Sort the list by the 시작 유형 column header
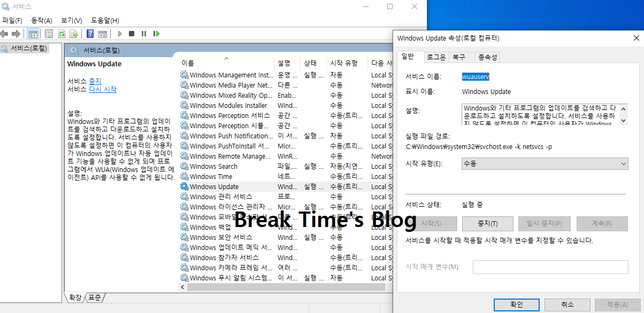Image resolution: width=644 pixels, height=313 pixels. pos(347,62)
